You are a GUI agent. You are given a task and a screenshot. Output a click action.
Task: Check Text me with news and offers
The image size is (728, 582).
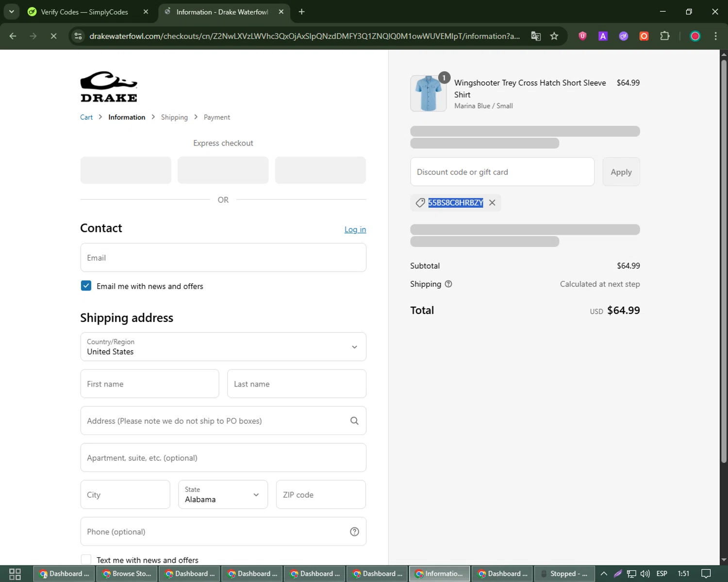tap(86, 560)
